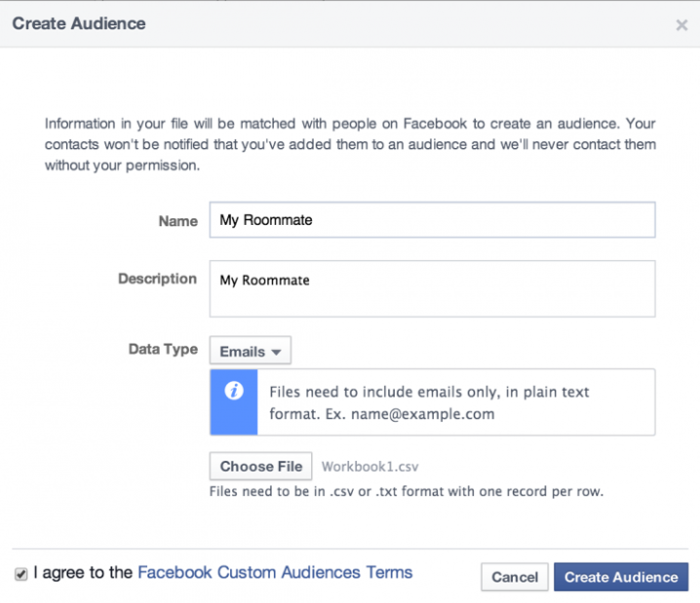Screen dimensions: 700x603
Task: Click the intro paragraph about matching contacts
Action: click(350, 144)
